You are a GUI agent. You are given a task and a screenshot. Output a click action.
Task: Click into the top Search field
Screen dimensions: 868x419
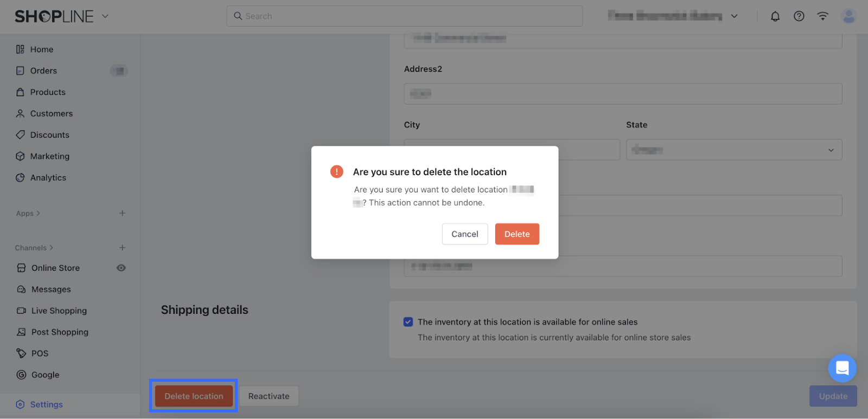pos(404,16)
